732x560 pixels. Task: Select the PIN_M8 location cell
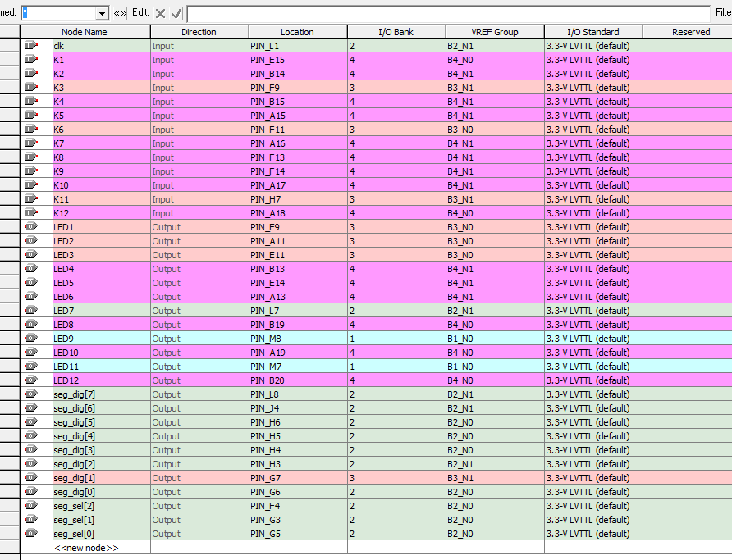coord(298,339)
